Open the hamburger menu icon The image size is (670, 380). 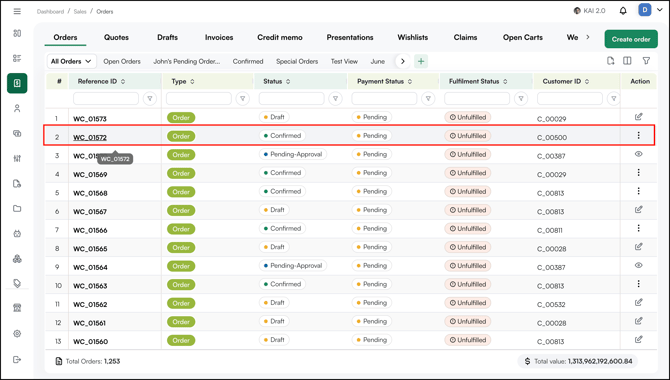(x=17, y=11)
